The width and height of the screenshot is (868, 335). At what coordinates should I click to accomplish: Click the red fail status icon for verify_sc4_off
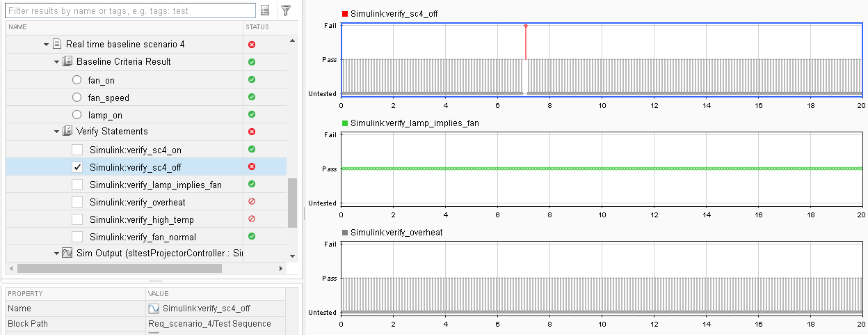252,166
